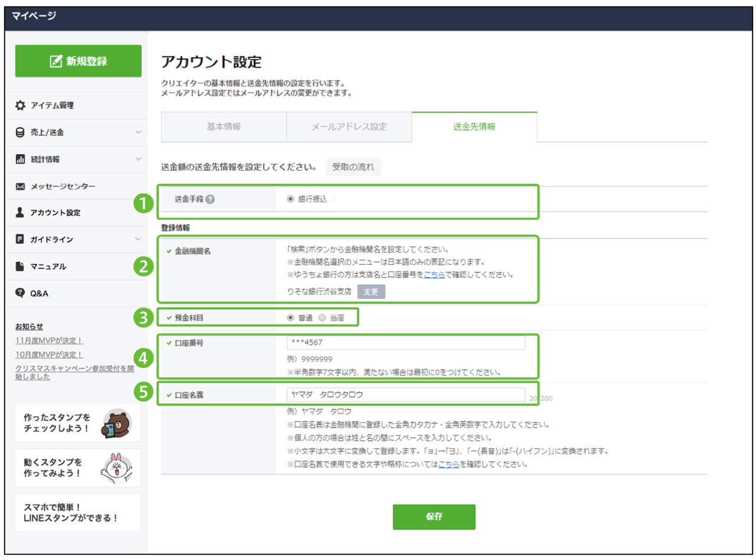Click the bar chart icon for 統計情報
Screen dimensions: 756x560
pyautogui.click(x=20, y=158)
